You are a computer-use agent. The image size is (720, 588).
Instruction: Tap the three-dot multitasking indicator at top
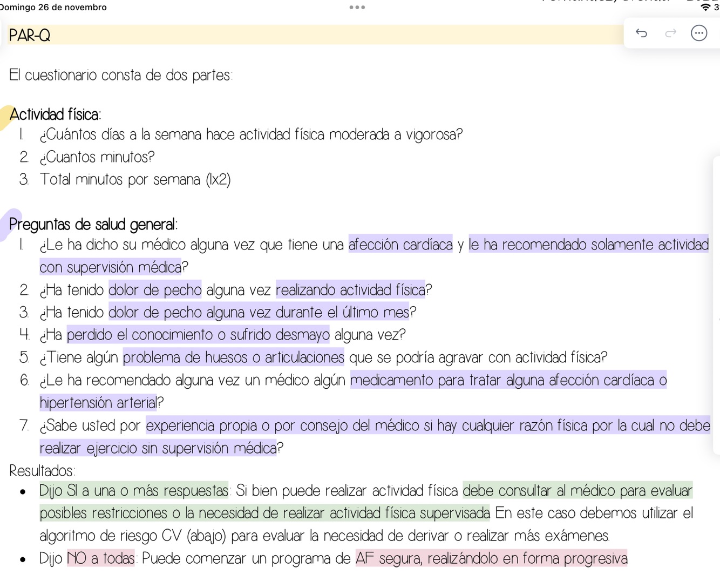point(357,8)
